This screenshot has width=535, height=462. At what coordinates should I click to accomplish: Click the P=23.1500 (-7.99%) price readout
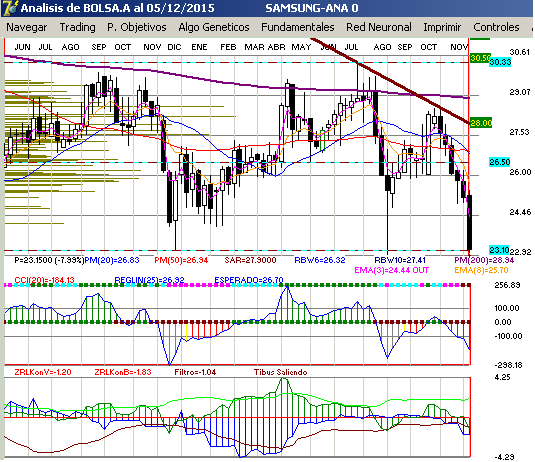[49, 260]
